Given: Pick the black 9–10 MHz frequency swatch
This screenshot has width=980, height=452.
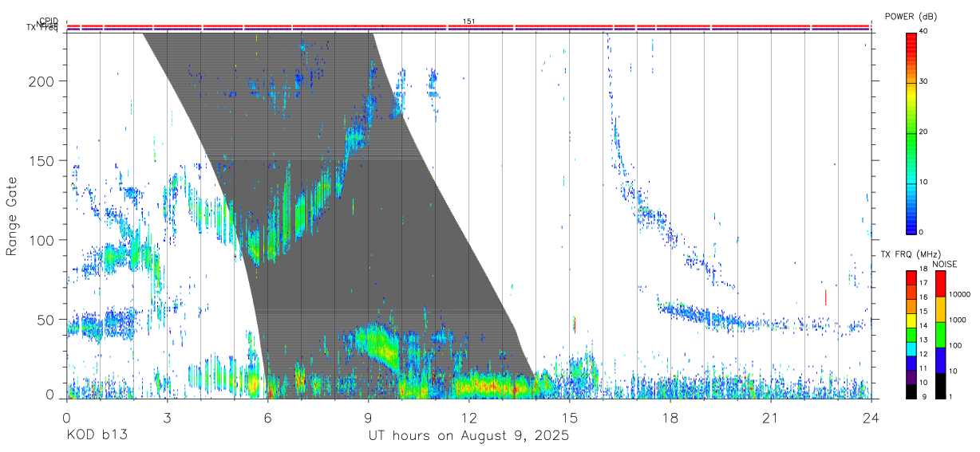Looking at the screenshot, I should point(911,391).
